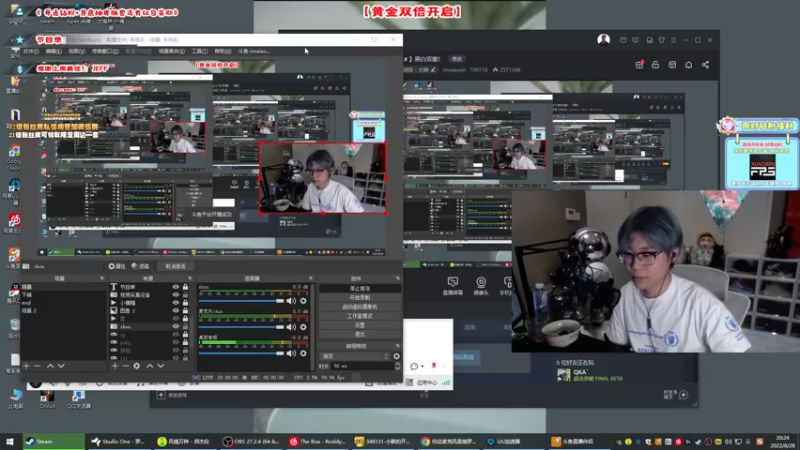Add a new source with plus icon

pos(115,366)
